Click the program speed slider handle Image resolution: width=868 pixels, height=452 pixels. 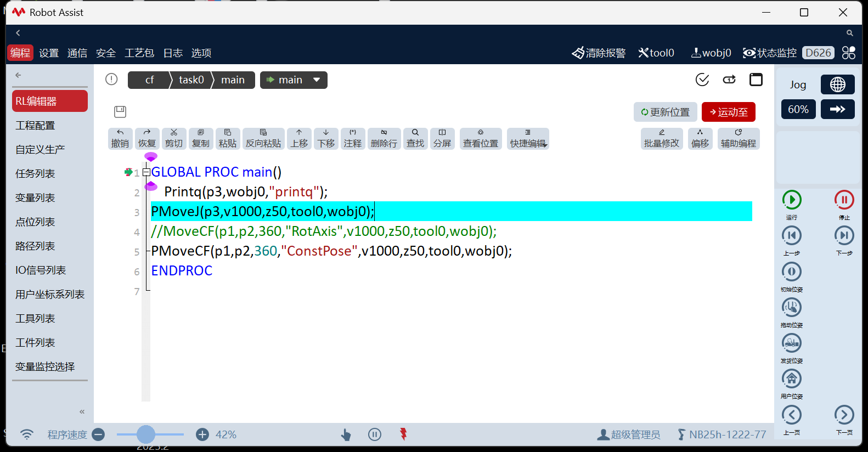coord(146,434)
